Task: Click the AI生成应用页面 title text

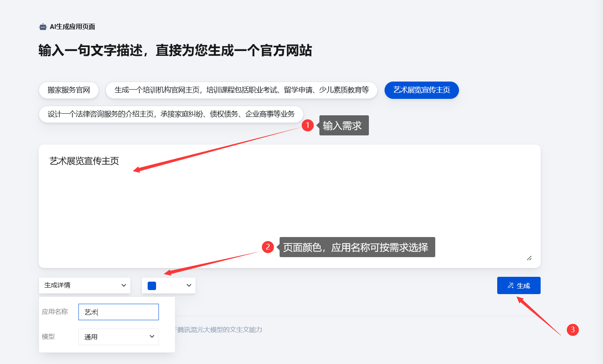Action: pyautogui.click(x=72, y=27)
